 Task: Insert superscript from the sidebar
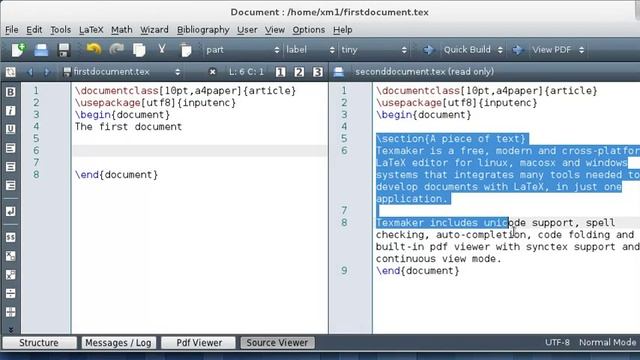(11, 275)
